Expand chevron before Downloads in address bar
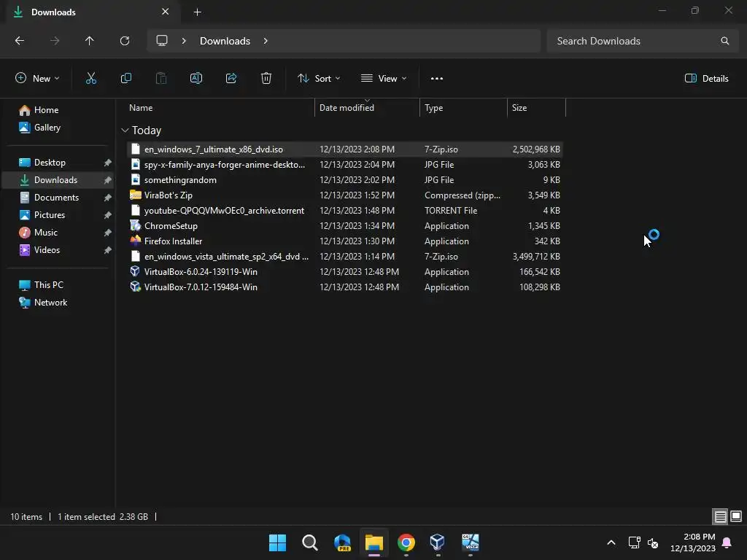This screenshot has height=560, width=747. click(184, 41)
